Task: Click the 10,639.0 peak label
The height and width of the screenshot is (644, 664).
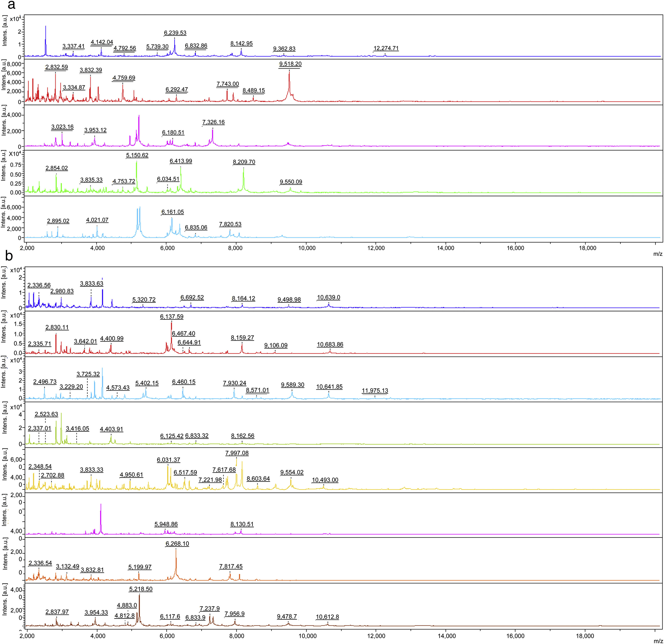Action: (x=329, y=297)
